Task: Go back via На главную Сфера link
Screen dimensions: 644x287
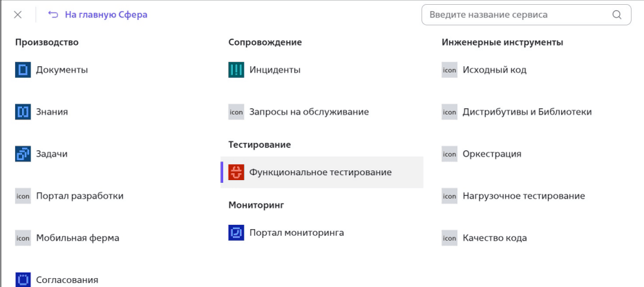Action: click(106, 14)
